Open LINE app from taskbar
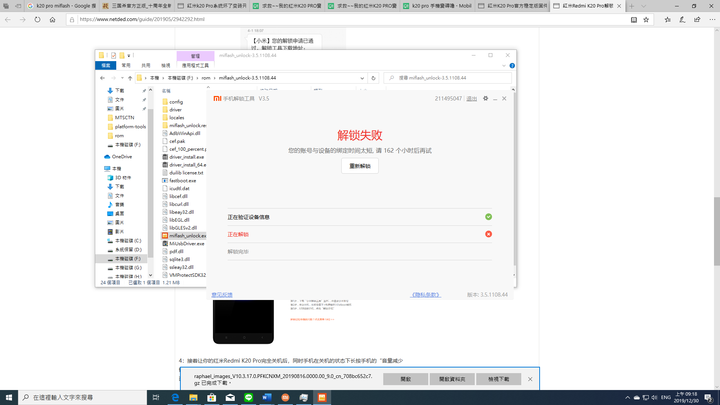The height and width of the screenshot is (405, 720). [x=248, y=397]
